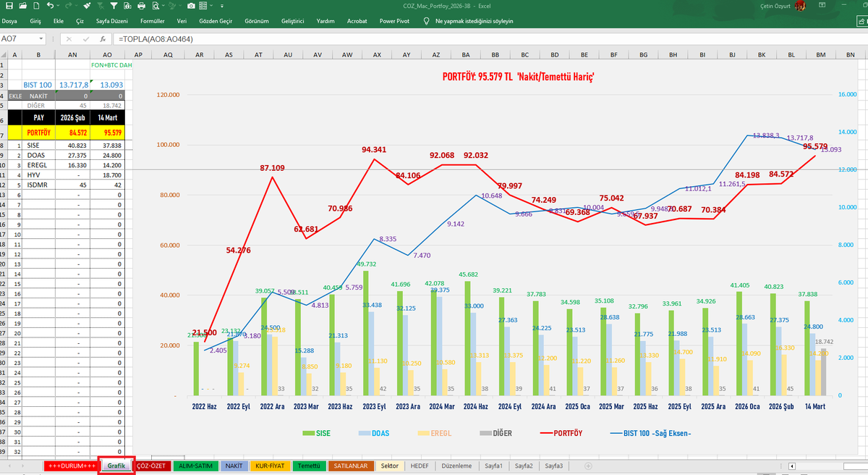Select the SATILANLAR sheet tab

(x=351, y=466)
